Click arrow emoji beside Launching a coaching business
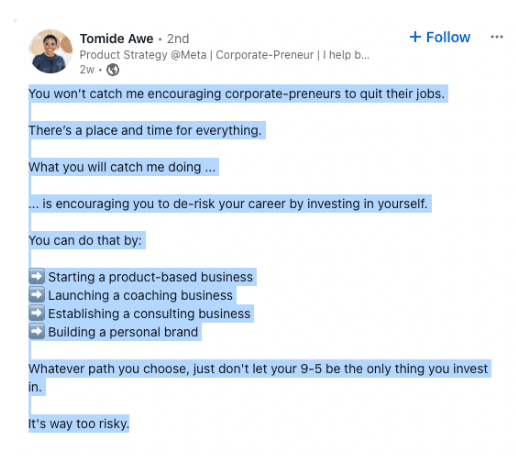 (x=37, y=295)
